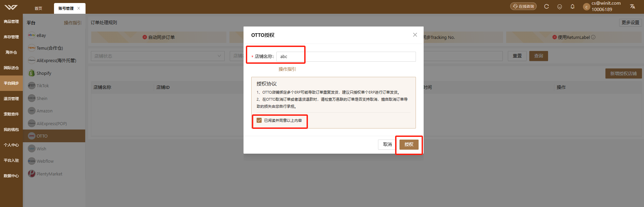Close the OTTO授权 dialog
Screen dimensions: 644x207
(415, 35)
